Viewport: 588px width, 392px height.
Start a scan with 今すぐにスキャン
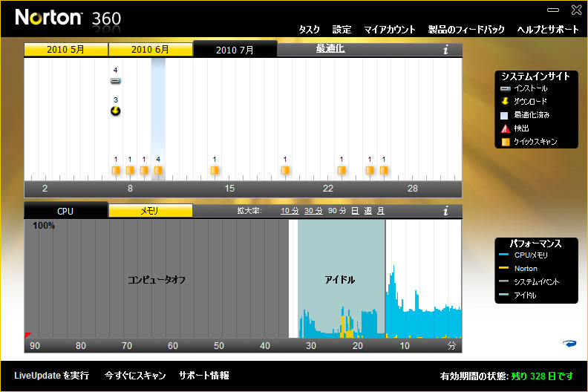pos(135,376)
